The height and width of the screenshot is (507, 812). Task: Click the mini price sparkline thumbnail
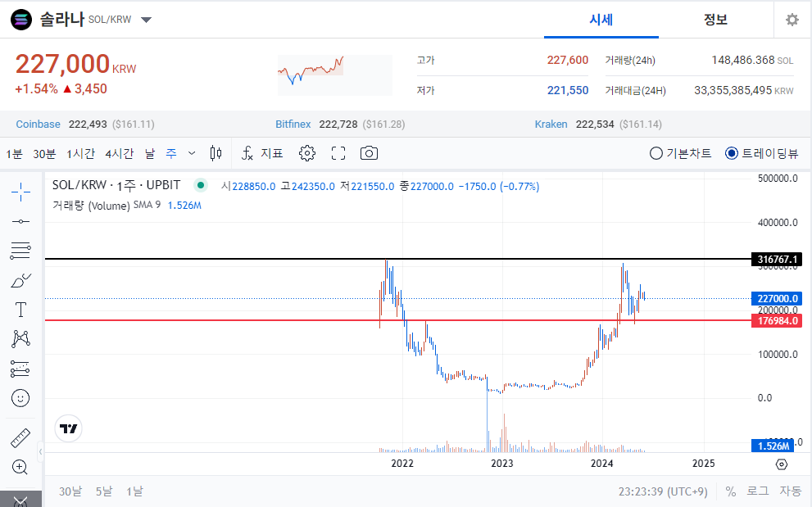point(335,75)
